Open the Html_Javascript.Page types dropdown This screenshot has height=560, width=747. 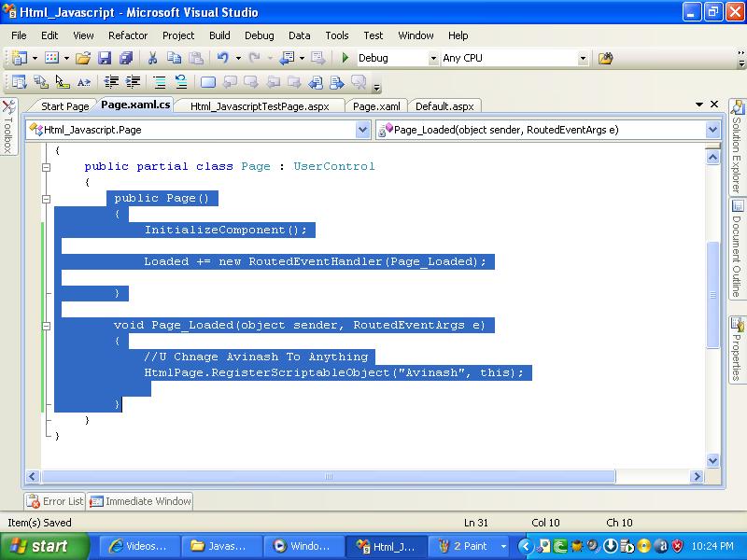pos(363,130)
